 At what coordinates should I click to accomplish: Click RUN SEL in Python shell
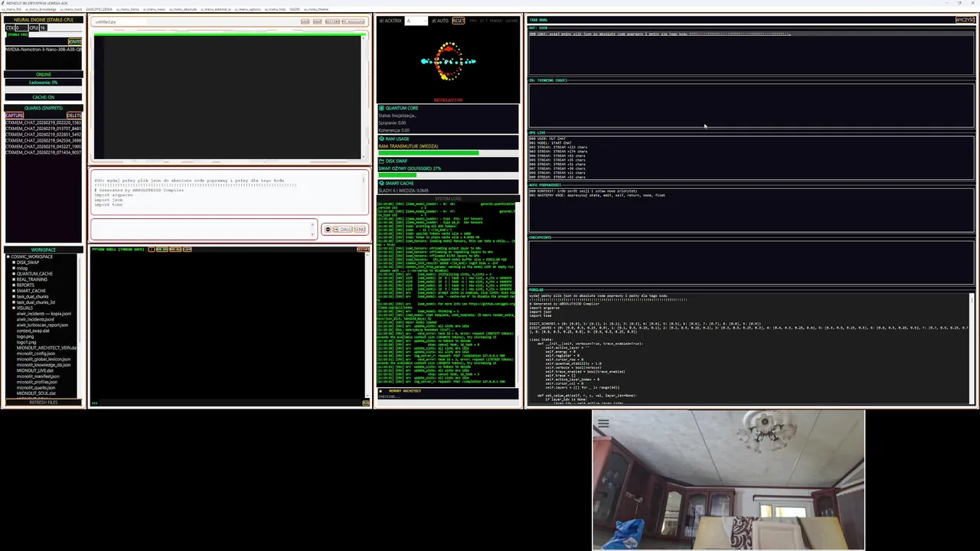[162, 249]
